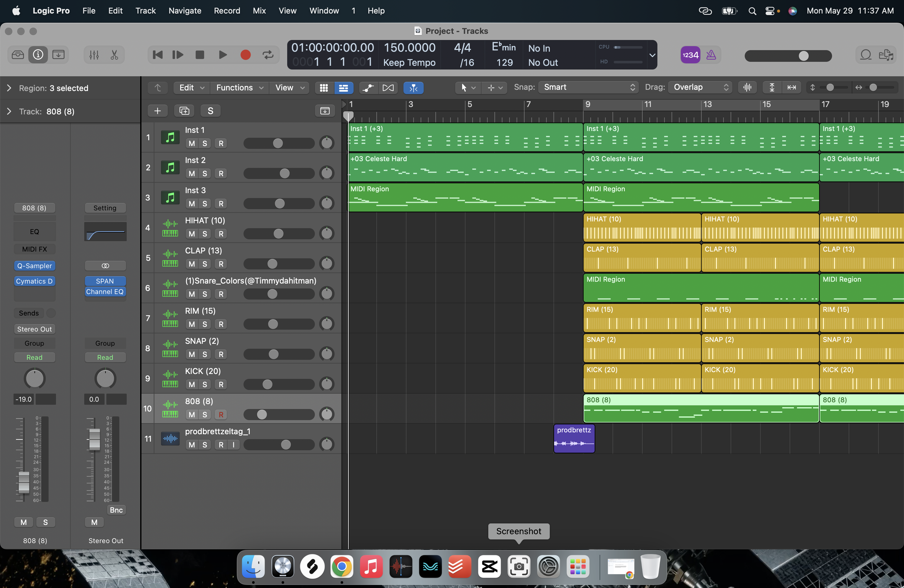Record-enable the 808 (8) track

point(221,415)
